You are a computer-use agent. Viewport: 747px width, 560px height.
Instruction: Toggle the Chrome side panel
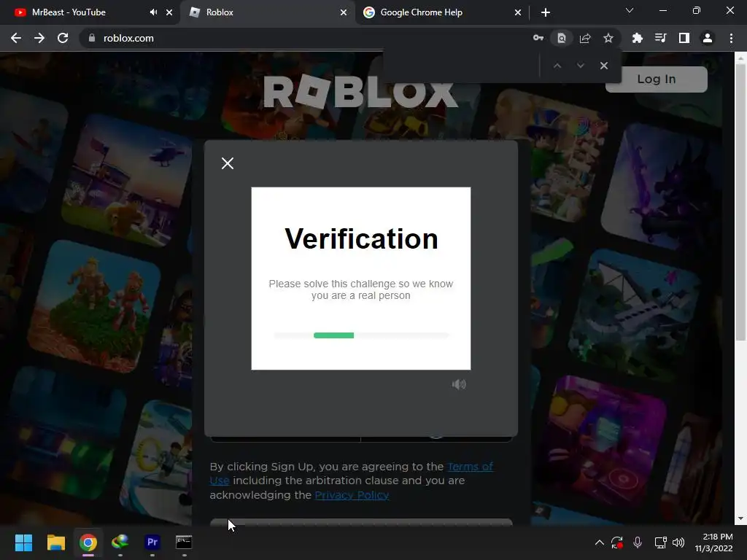[x=684, y=38]
